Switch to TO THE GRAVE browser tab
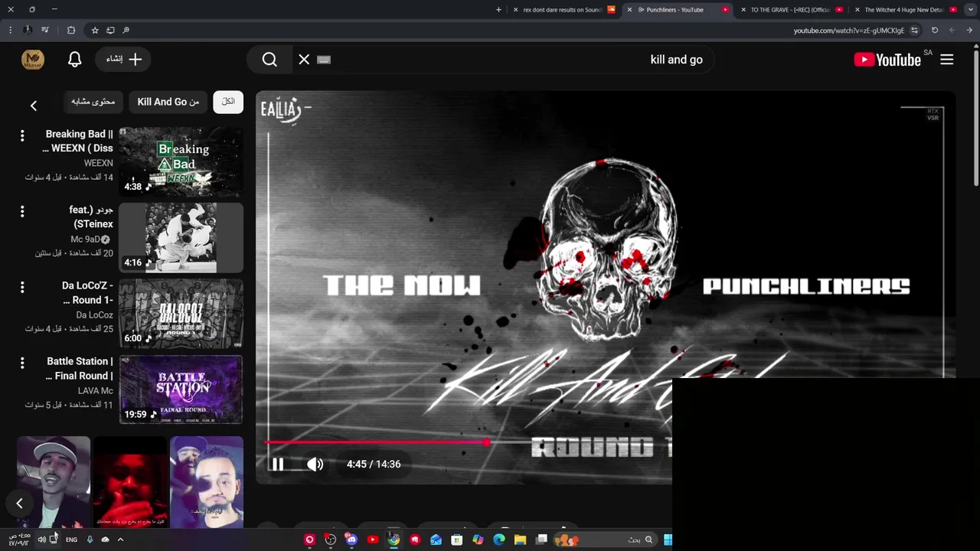Viewport: 980px width, 551px height. click(790, 10)
